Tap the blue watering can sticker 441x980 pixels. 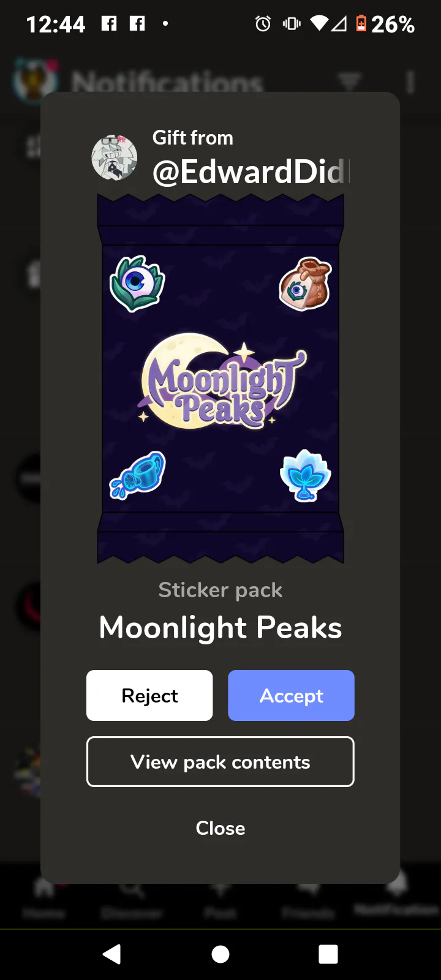click(x=138, y=475)
